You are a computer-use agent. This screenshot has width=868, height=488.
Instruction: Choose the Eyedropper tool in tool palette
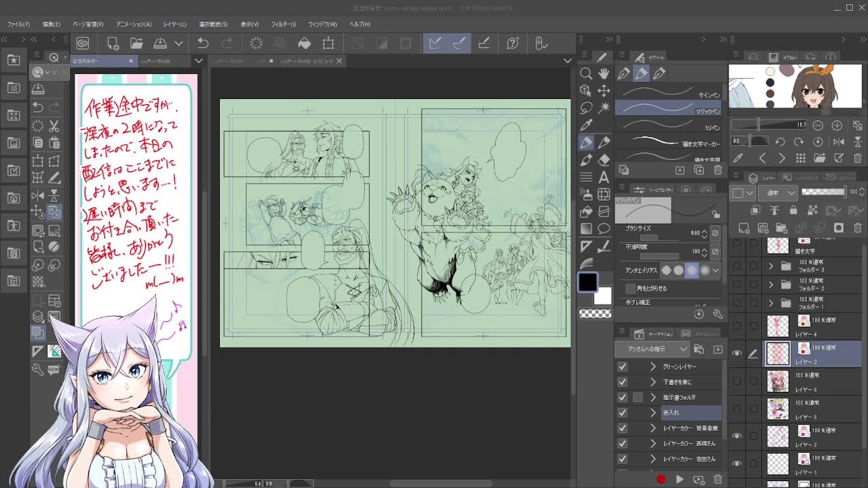point(587,125)
